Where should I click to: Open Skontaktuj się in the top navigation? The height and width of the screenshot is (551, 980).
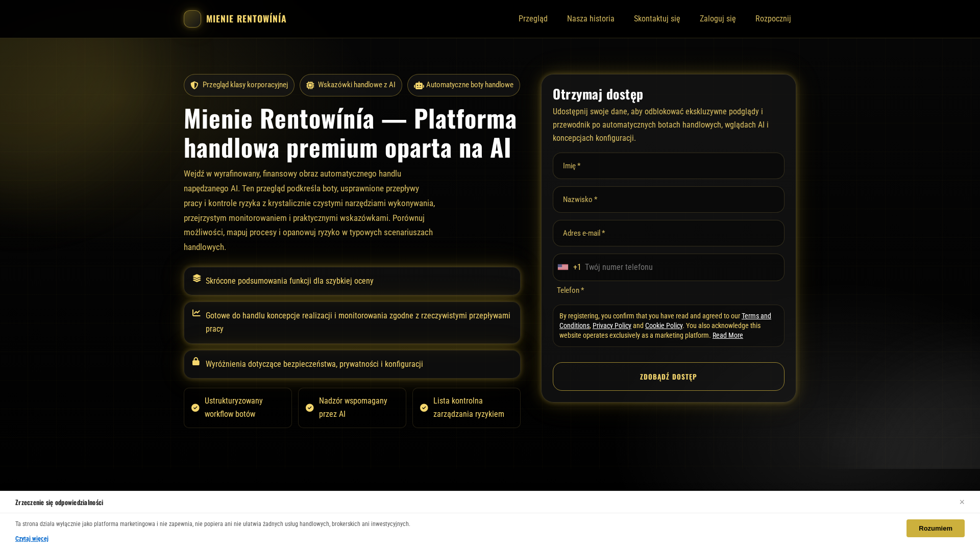[x=657, y=19]
